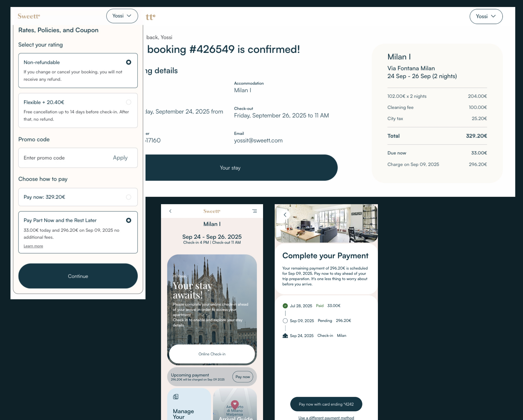Screen dimensions: 523x420
Task: Click the back arrow in the mobile header
Action: coord(170,211)
